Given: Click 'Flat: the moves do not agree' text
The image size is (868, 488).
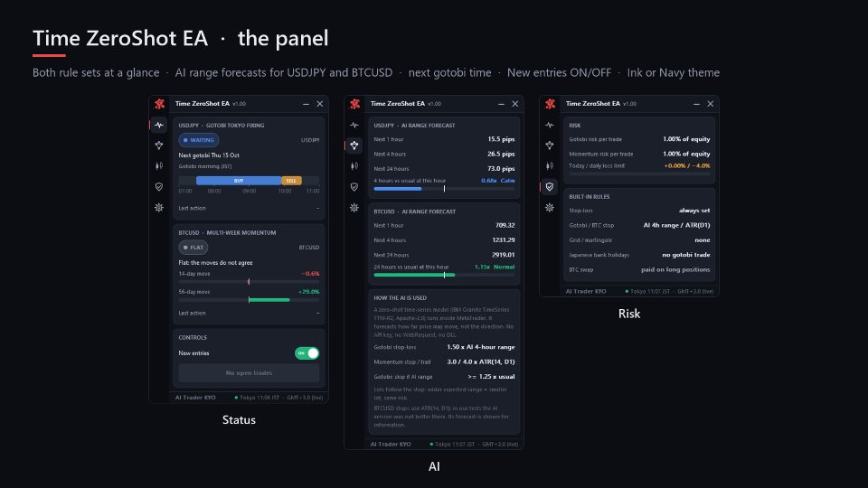Looking at the screenshot, I should point(215,263).
